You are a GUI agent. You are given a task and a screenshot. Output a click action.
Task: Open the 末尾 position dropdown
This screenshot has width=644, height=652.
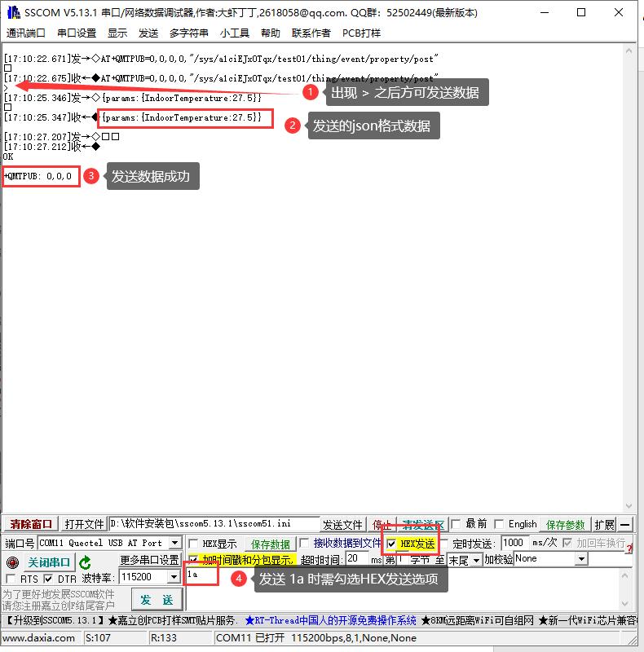[x=476, y=561]
